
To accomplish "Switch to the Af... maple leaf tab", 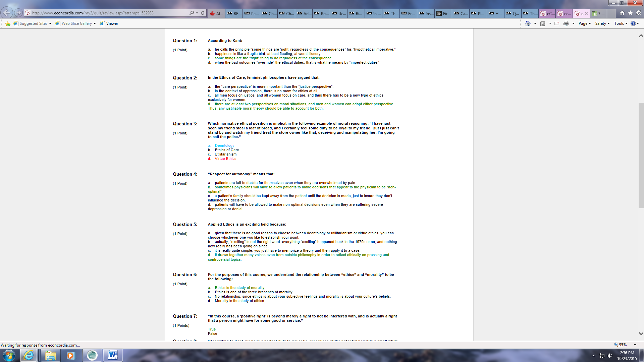I will click(216, 13).
